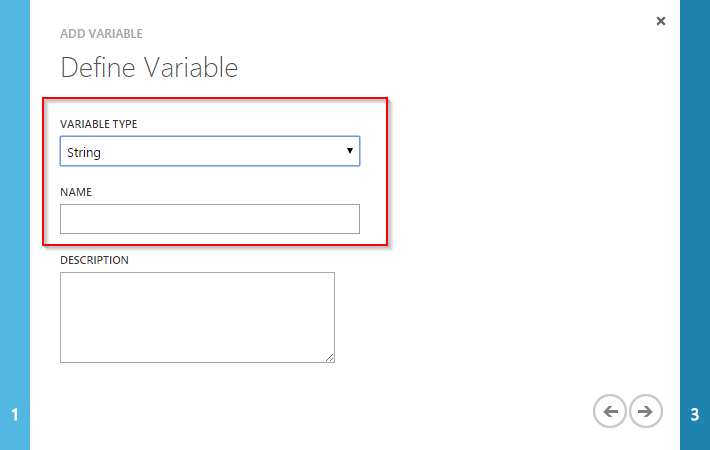The height and width of the screenshot is (450, 710).
Task: Click the VARIABLE TYPE label
Action: 99,124
